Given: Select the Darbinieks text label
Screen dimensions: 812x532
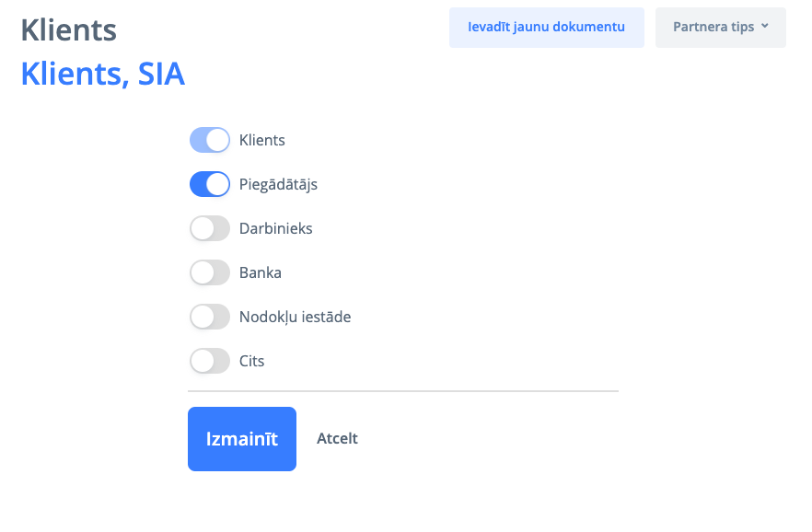Looking at the screenshot, I should pyautogui.click(x=276, y=229).
